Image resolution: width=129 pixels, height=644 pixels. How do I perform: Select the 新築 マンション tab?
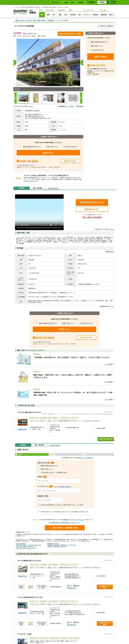pos(48,15)
